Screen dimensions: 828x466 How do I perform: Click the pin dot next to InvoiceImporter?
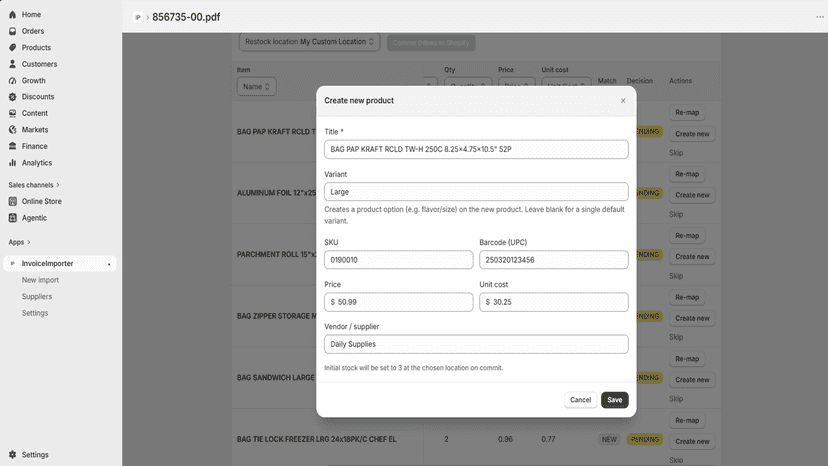click(109, 264)
